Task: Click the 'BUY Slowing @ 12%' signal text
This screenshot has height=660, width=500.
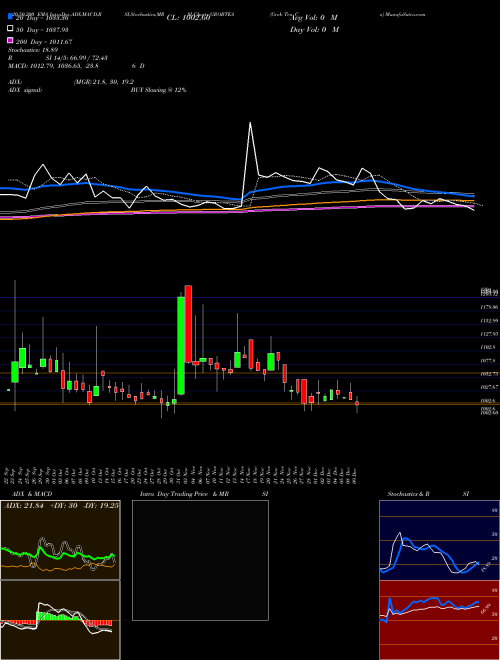Action: (x=158, y=90)
